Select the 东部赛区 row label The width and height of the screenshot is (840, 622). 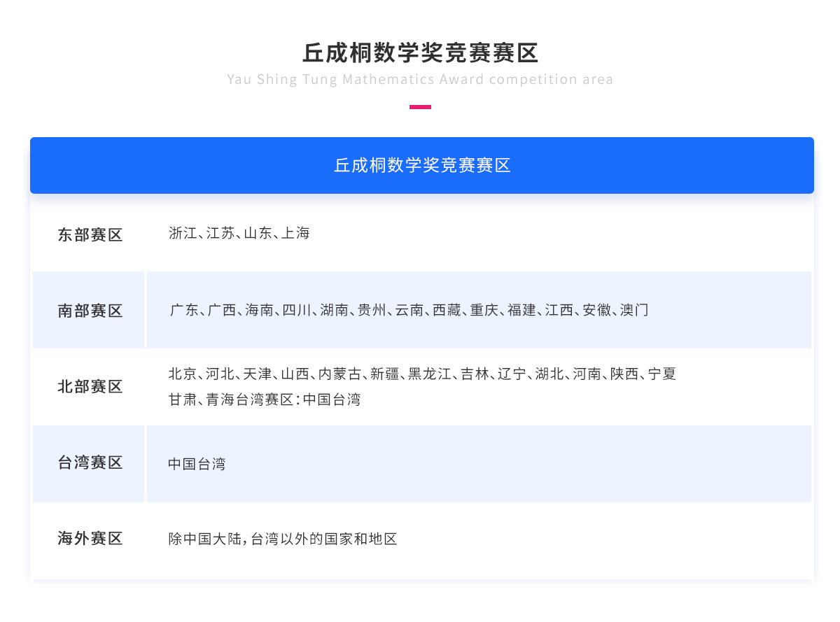(x=90, y=235)
